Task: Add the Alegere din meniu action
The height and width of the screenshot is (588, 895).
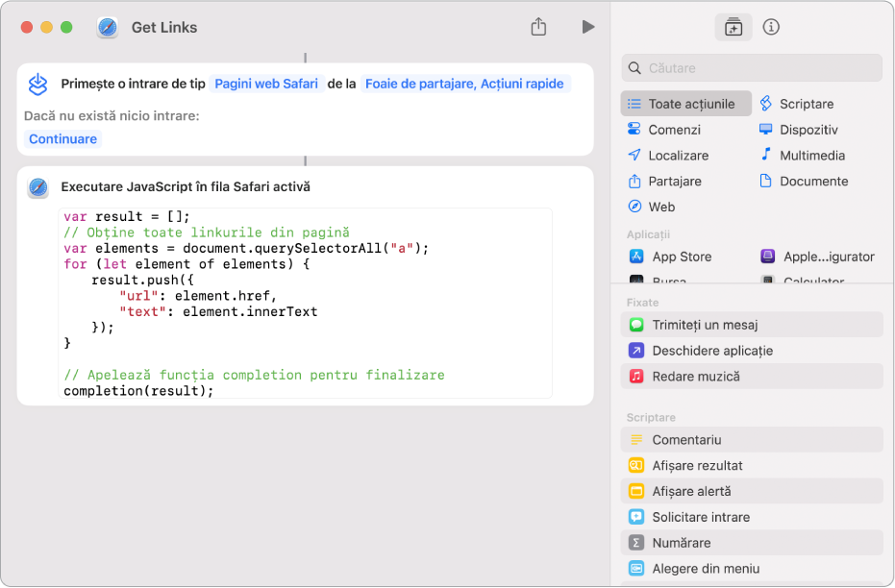Action: pos(751,569)
